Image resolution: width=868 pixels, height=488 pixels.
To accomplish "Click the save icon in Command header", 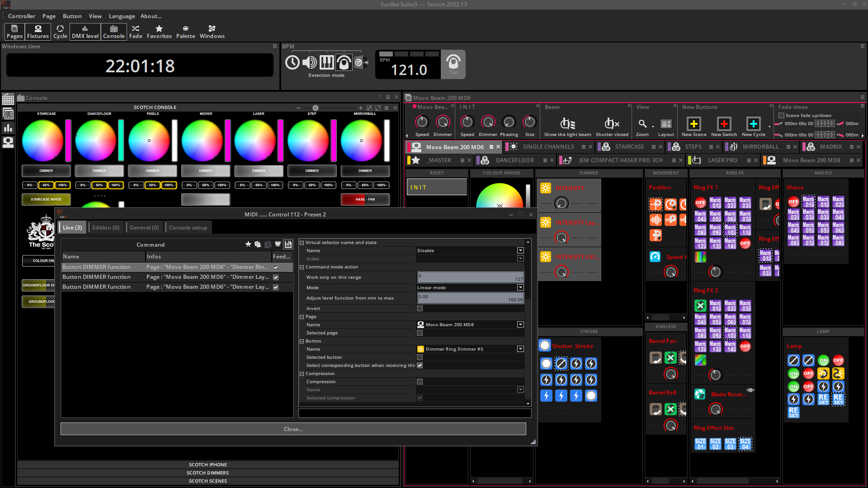I will [288, 244].
